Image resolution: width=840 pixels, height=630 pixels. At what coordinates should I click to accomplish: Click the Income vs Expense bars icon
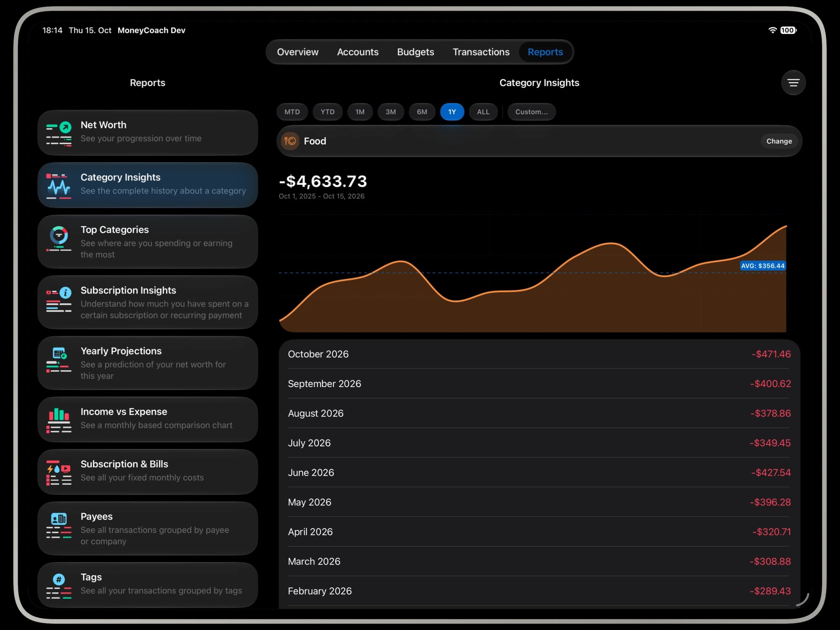59,420
